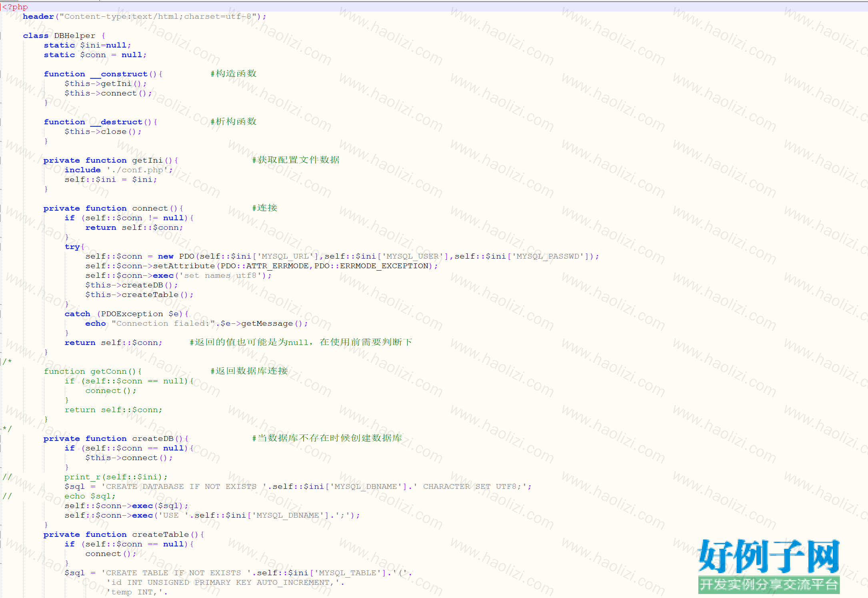
Task: Click the "try{" keyword line
Action: click(74, 247)
